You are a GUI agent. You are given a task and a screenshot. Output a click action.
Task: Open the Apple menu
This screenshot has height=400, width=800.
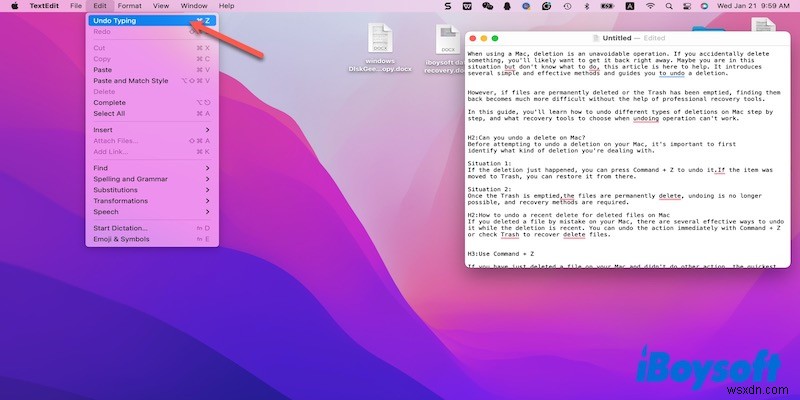pyautogui.click(x=15, y=6)
